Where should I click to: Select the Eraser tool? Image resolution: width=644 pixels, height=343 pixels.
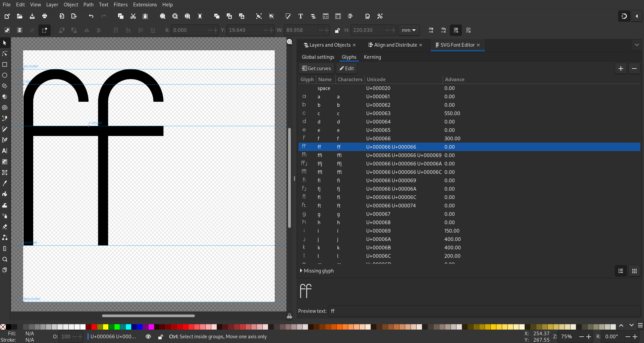[5, 227]
